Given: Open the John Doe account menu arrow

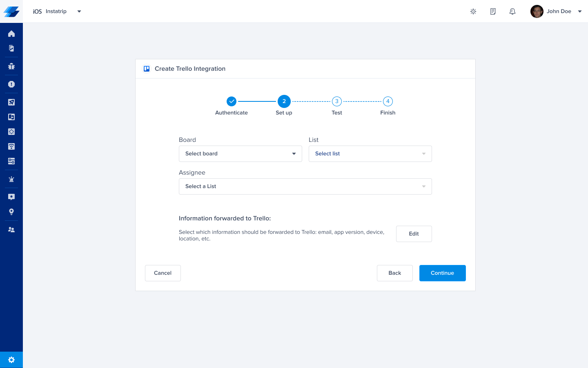Looking at the screenshot, I should point(580,11).
